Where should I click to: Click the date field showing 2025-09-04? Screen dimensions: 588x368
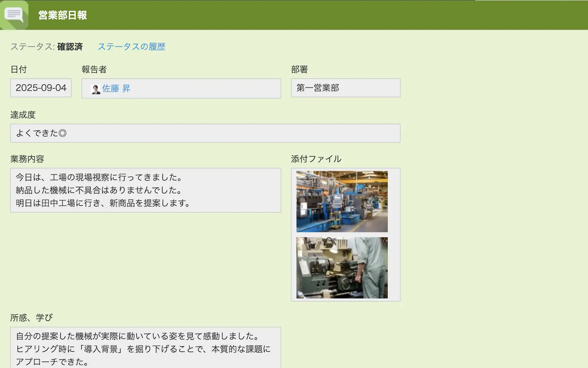[x=41, y=88]
